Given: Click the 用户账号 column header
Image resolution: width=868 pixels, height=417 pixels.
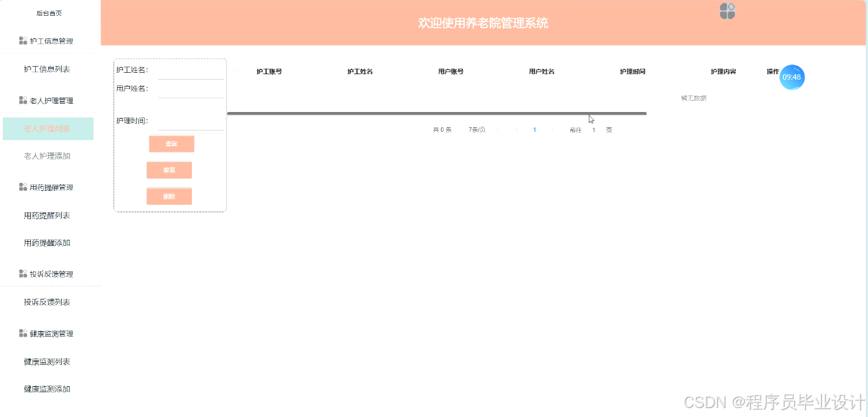Looking at the screenshot, I should [x=451, y=71].
